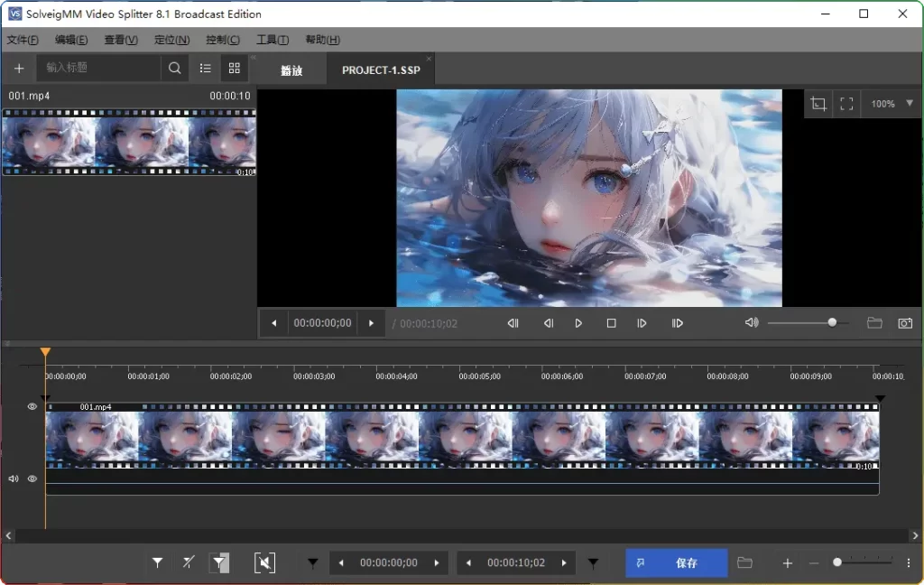Open the 100% zoom dropdown
Image resolution: width=924 pixels, height=585 pixels.
891,104
